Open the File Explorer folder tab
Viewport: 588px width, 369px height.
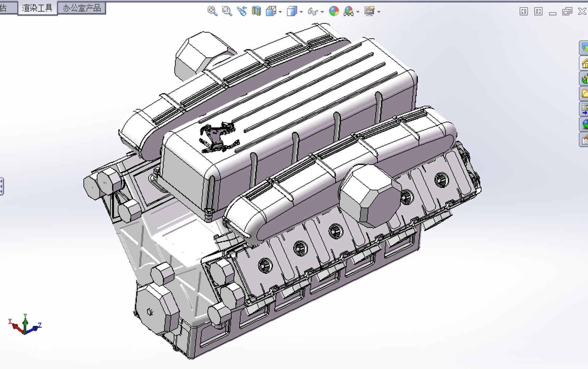[584, 94]
